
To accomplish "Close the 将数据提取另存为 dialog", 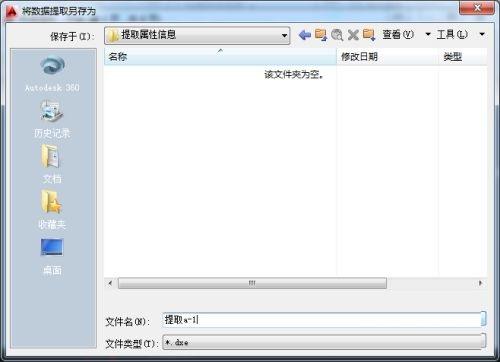I will [477, 8].
